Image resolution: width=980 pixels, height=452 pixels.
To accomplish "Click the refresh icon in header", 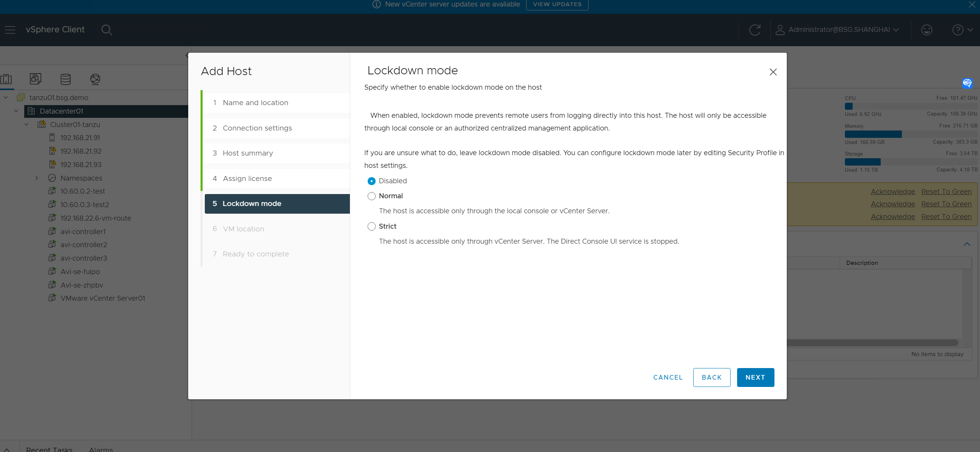I will coord(754,30).
